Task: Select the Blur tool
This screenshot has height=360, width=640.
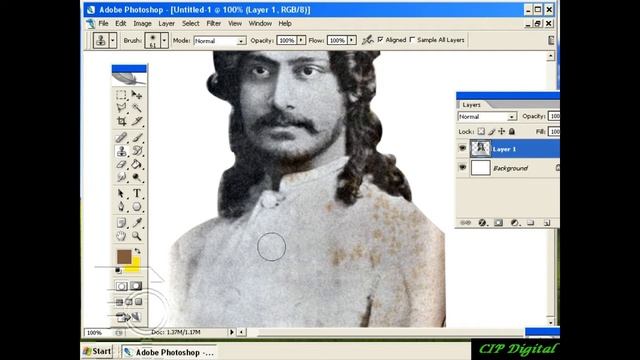Action: point(121,177)
